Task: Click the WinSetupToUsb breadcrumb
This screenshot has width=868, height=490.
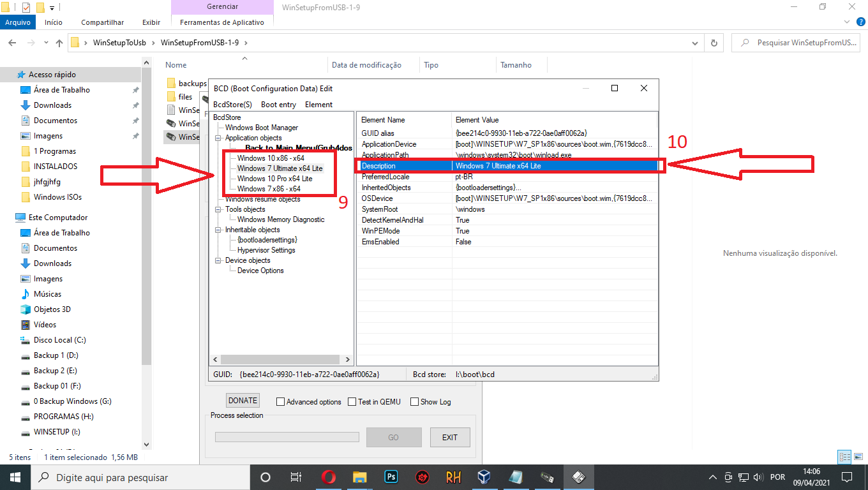Action: tap(119, 43)
